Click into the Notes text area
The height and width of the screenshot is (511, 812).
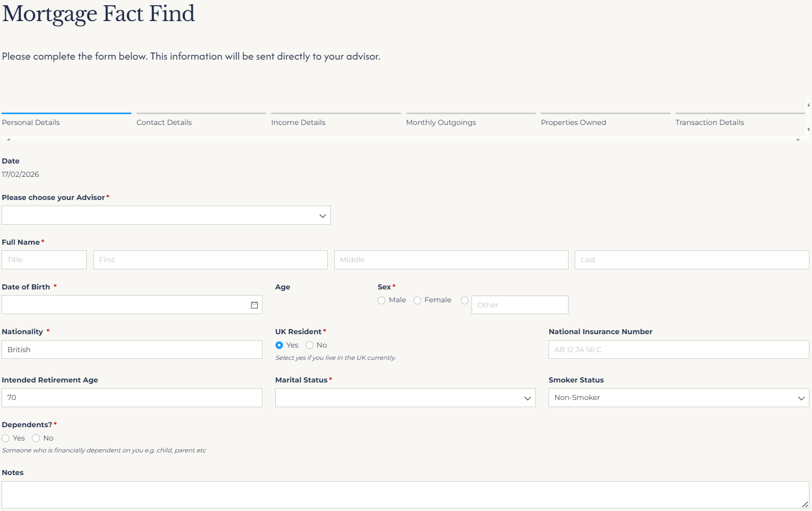[x=405, y=495]
